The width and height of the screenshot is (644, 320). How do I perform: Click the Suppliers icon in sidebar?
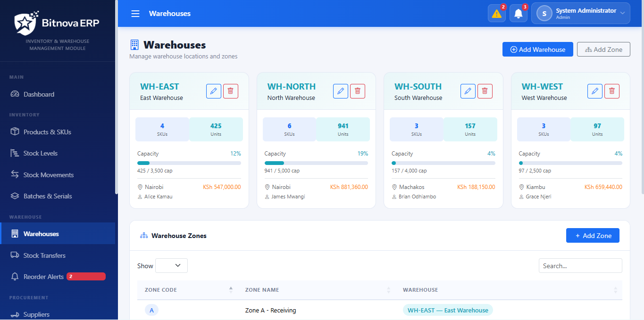coord(15,314)
